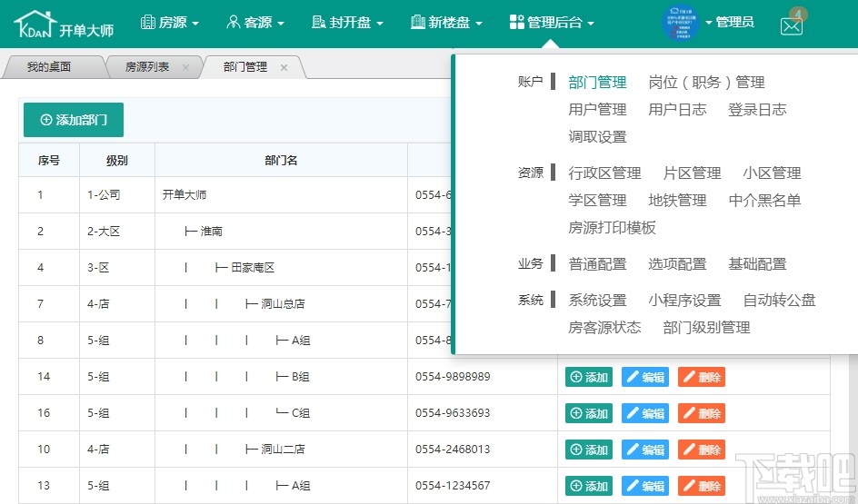Click 添加 in the row numbered 13

pos(589,486)
